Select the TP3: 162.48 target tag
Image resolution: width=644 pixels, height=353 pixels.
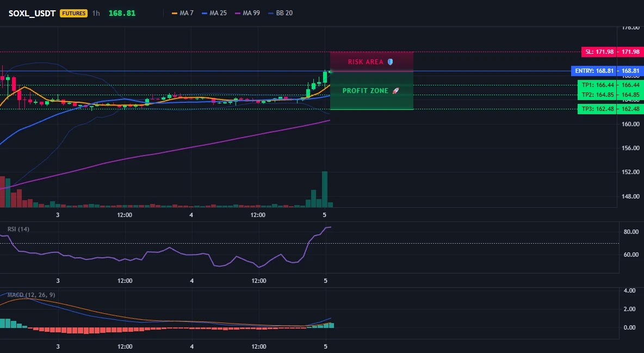coord(598,109)
